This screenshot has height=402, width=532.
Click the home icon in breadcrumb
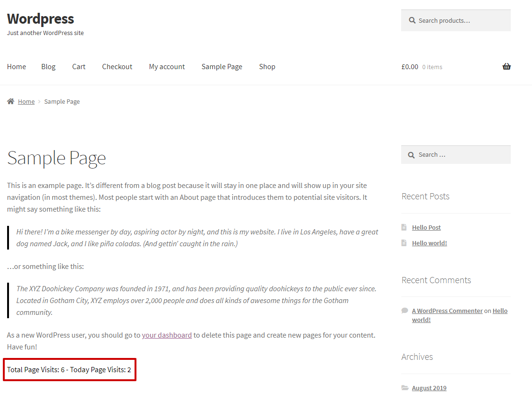[10, 101]
